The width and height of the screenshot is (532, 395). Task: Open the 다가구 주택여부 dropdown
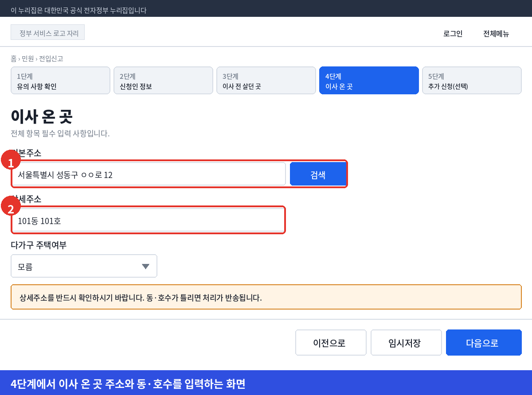84,266
